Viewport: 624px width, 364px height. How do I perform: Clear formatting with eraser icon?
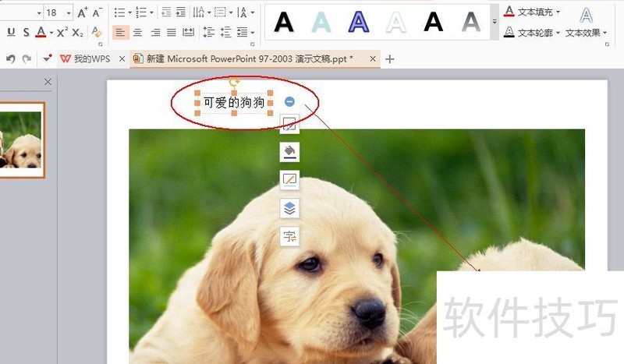(96, 32)
